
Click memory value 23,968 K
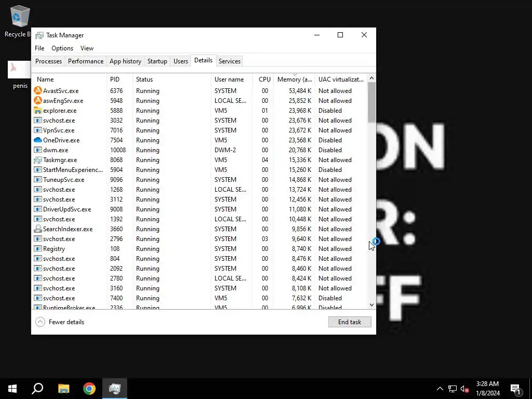coord(300,111)
